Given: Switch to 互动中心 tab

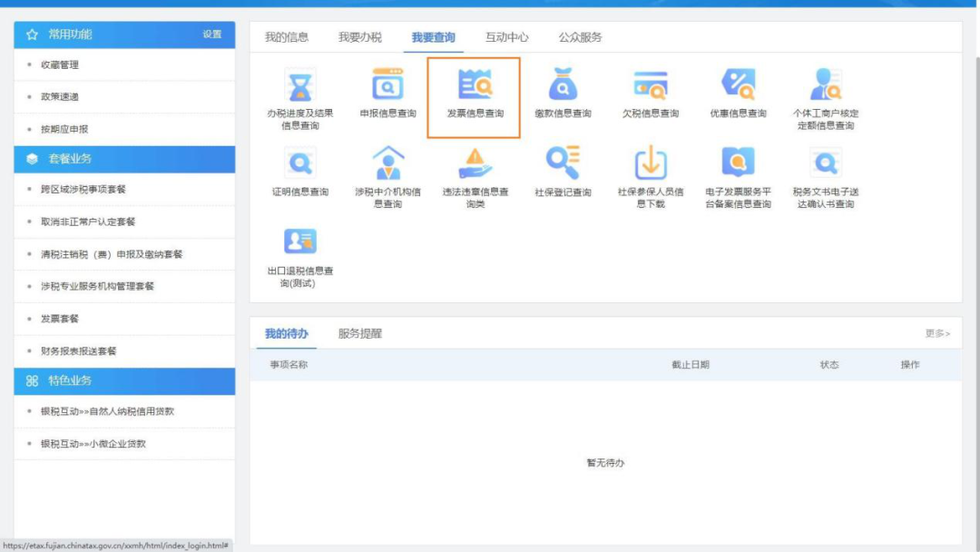Looking at the screenshot, I should pos(507,37).
